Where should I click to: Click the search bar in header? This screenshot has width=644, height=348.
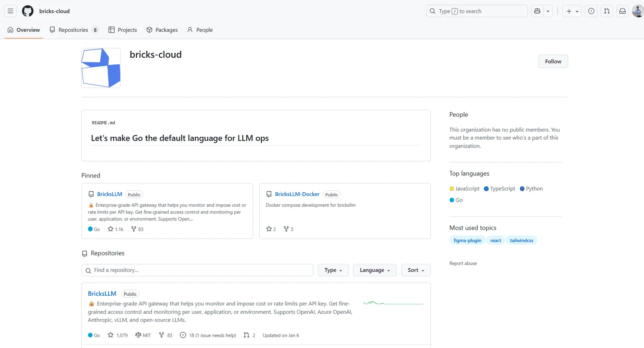[477, 11]
